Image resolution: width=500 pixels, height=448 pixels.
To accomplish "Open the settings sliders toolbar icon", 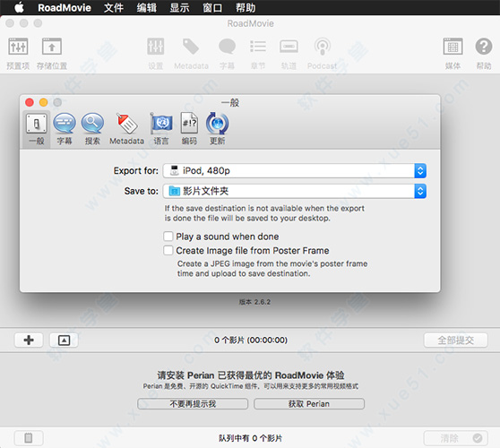I will [155, 47].
